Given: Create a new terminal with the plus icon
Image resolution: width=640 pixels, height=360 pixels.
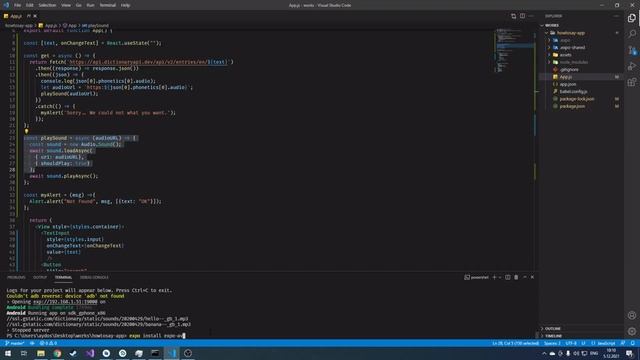Looking at the screenshot, I should point(494,277).
